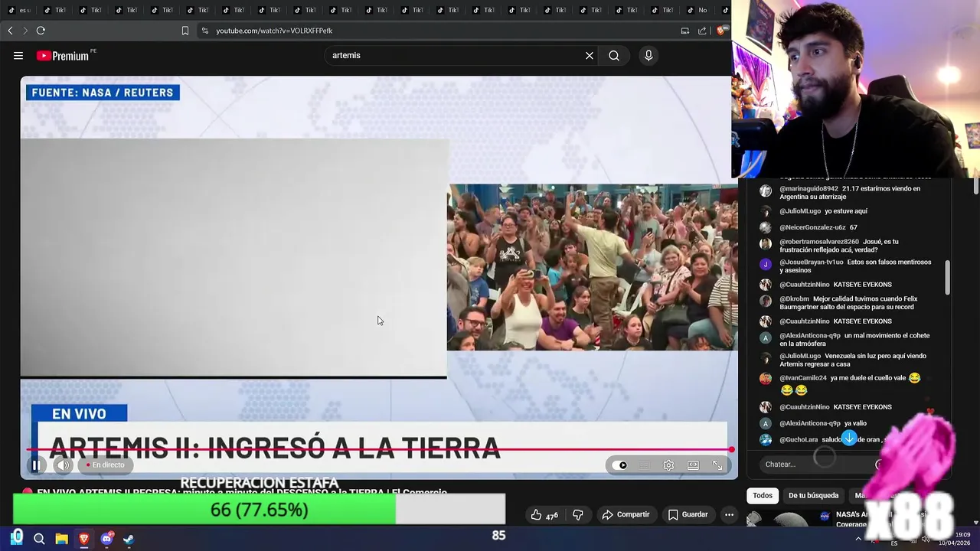Mute the video volume speaker
Viewport: 980px width, 551px height.
[x=64, y=465]
